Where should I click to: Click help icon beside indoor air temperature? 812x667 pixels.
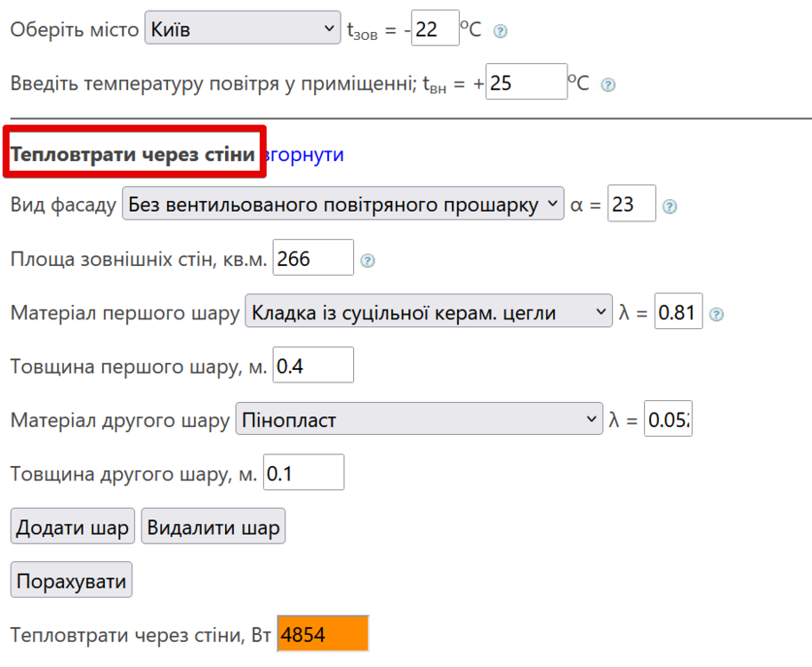(608, 85)
